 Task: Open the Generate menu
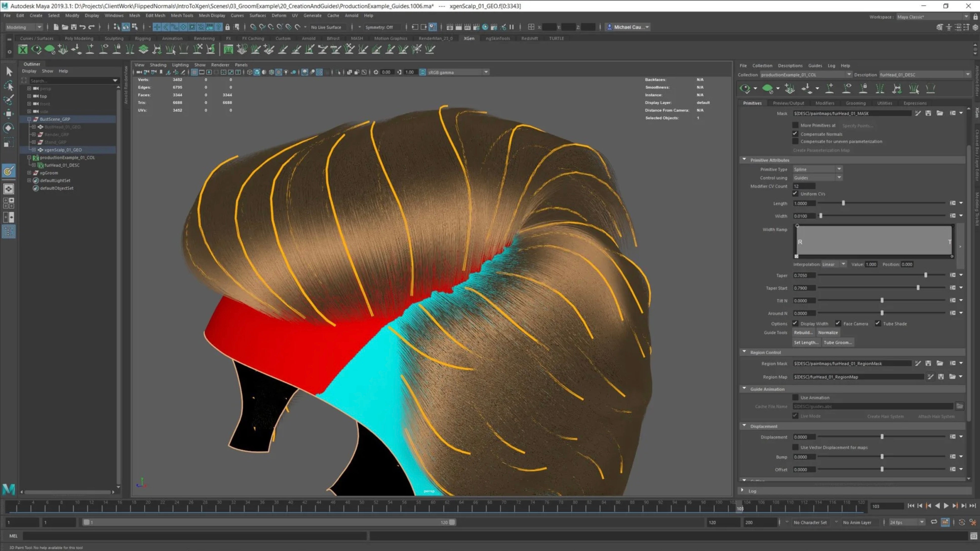pos(312,16)
